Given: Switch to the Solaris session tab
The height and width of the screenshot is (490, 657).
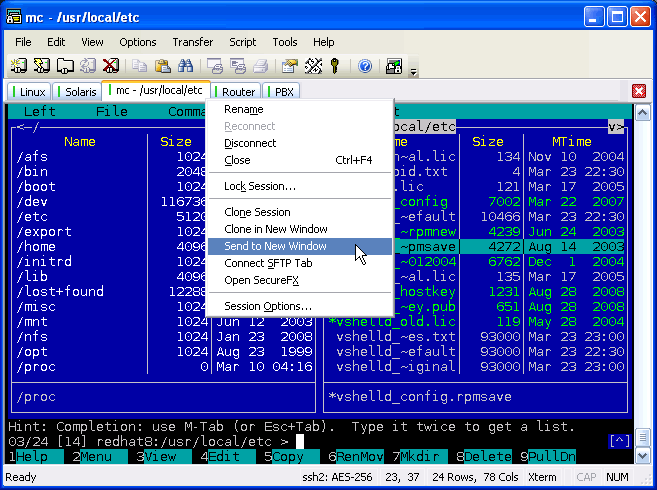Looking at the screenshot, I should [x=77, y=91].
